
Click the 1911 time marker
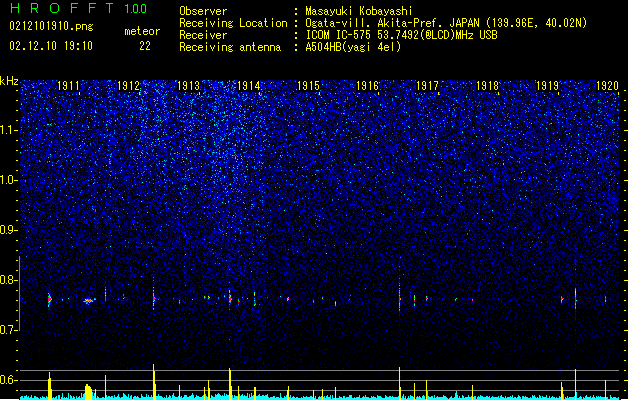point(68,86)
